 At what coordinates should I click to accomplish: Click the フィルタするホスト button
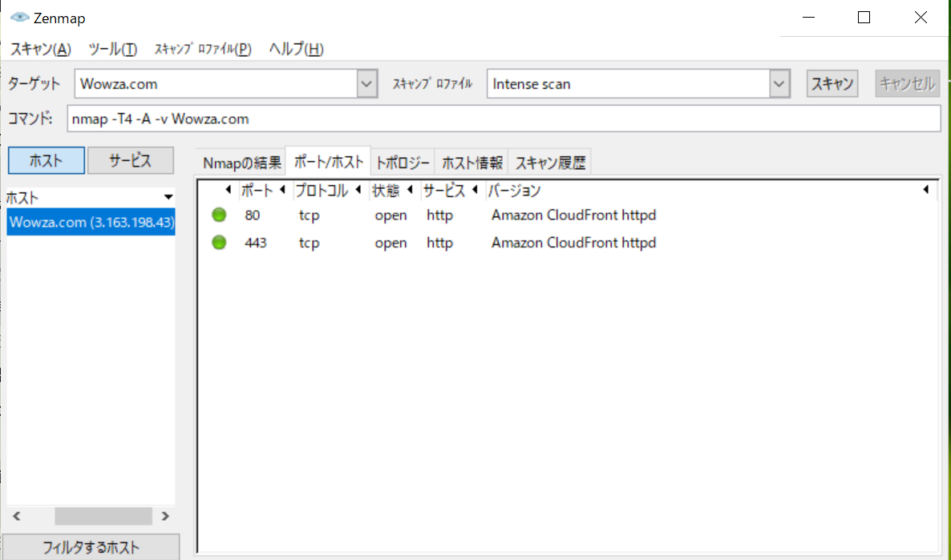click(x=91, y=547)
